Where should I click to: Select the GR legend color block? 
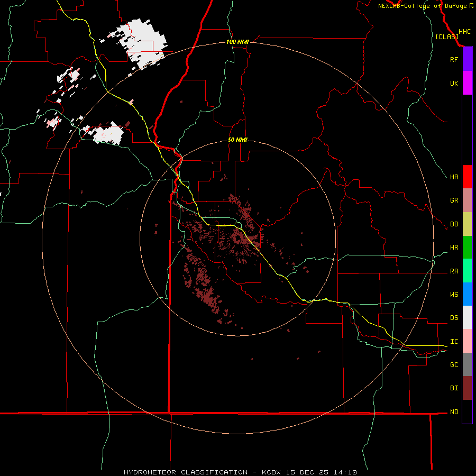pos(467,200)
